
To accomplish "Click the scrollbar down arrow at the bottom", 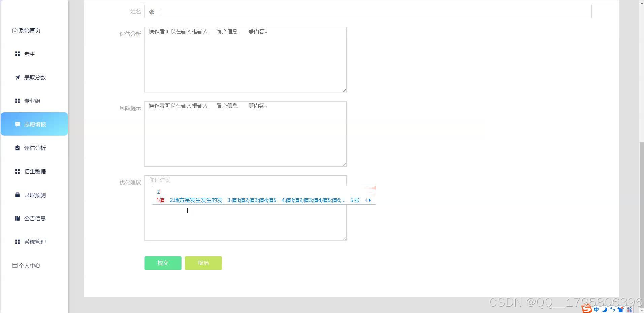I will tap(641, 310).
